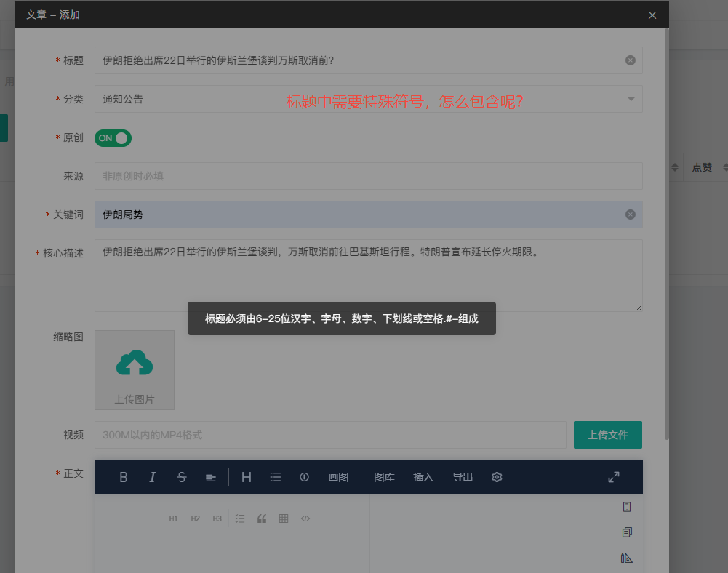Clear the 关键词 keyword field
The height and width of the screenshot is (573, 728).
point(631,215)
